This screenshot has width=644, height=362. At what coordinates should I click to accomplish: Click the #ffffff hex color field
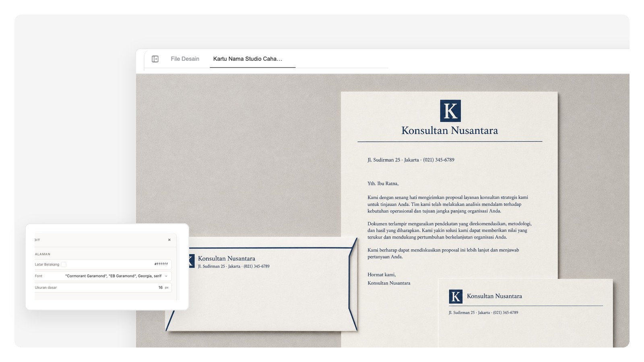[161, 264]
